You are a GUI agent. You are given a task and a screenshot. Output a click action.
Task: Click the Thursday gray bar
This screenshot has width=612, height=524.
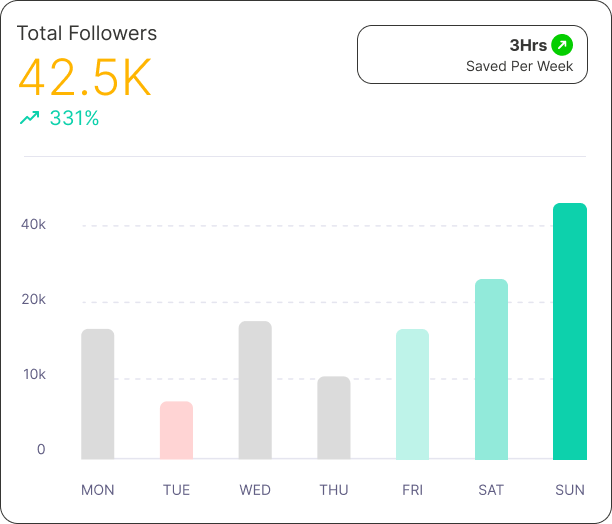(x=334, y=418)
